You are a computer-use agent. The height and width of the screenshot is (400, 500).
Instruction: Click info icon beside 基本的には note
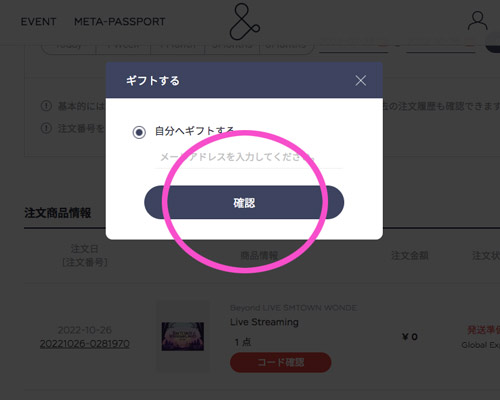(x=46, y=106)
